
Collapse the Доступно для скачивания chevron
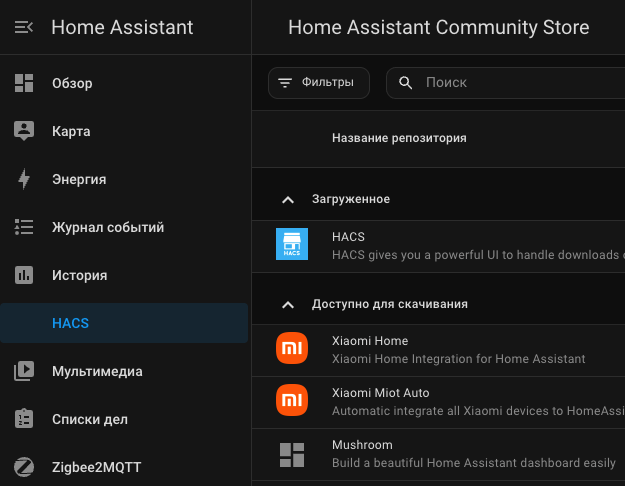(x=288, y=305)
